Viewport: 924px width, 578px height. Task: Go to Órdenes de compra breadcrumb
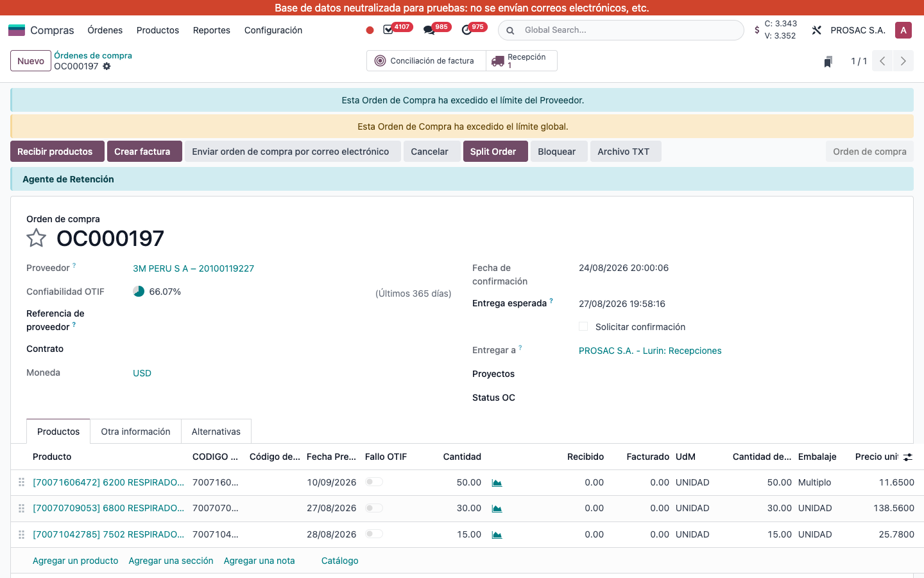point(93,55)
